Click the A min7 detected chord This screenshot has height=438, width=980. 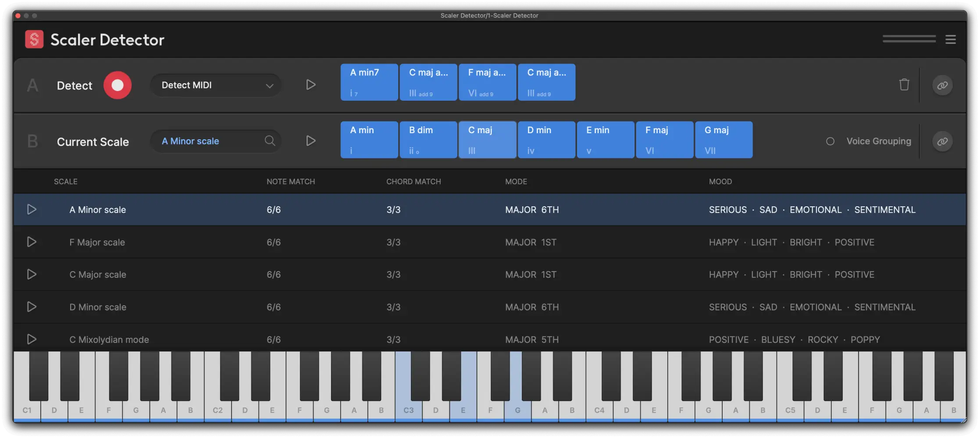pos(369,82)
